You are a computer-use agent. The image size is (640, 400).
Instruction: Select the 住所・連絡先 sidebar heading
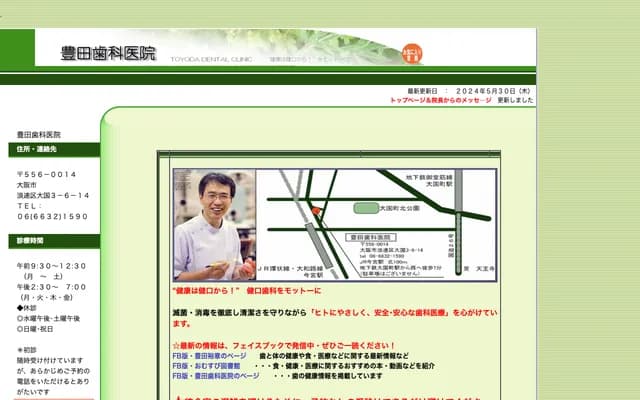click(x=54, y=149)
